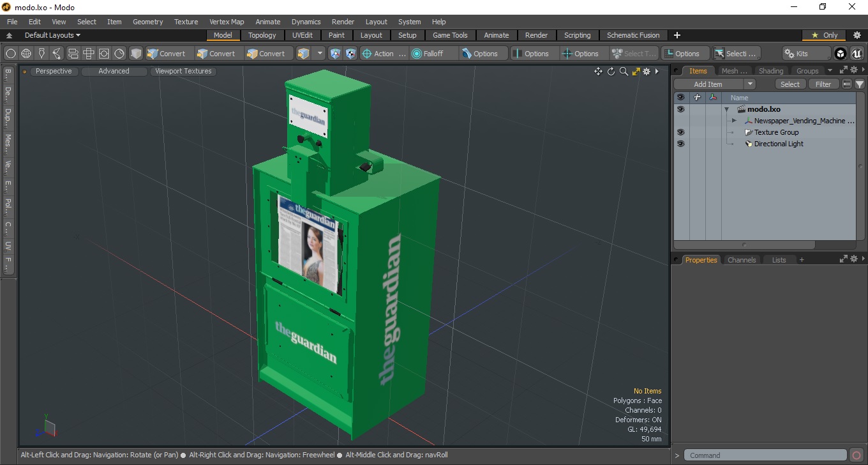Toggle visibility of modo.lxo scene
The width and height of the screenshot is (868, 465).
click(680, 109)
